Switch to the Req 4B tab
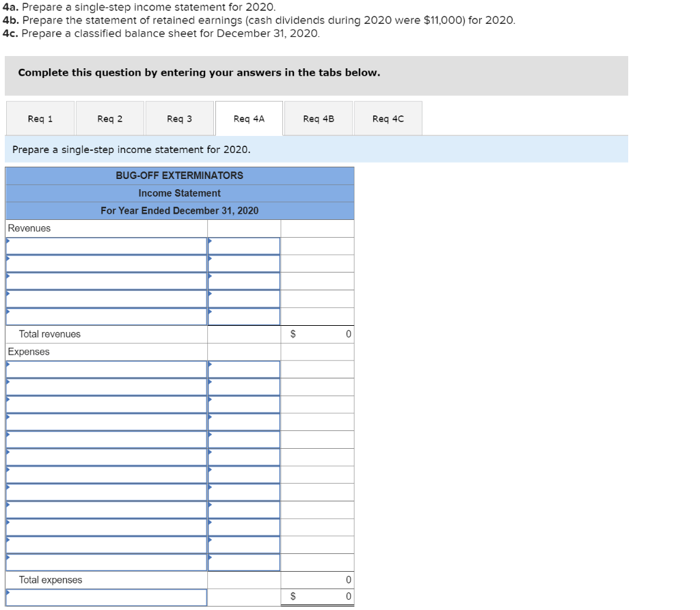The height and width of the screenshot is (610, 700). pyautogui.click(x=319, y=117)
